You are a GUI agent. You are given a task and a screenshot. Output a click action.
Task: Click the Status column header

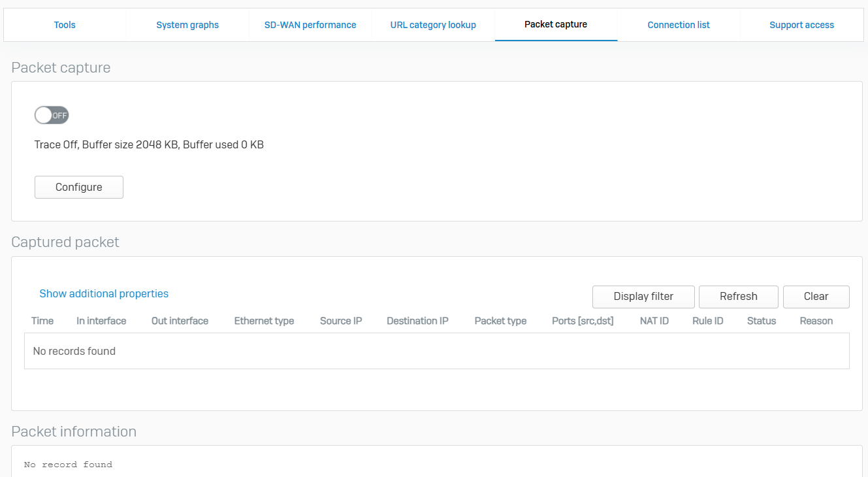tap(762, 321)
